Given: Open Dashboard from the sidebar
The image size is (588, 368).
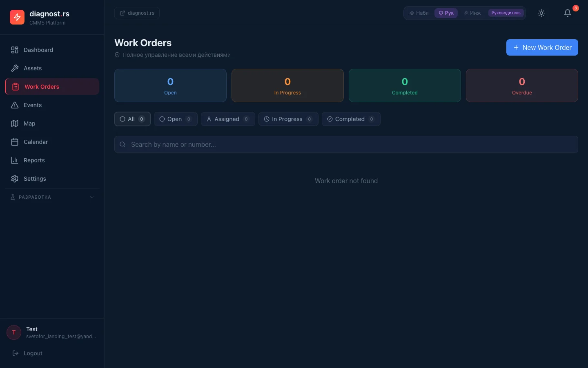Looking at the screenshot, I should (52, 50).
